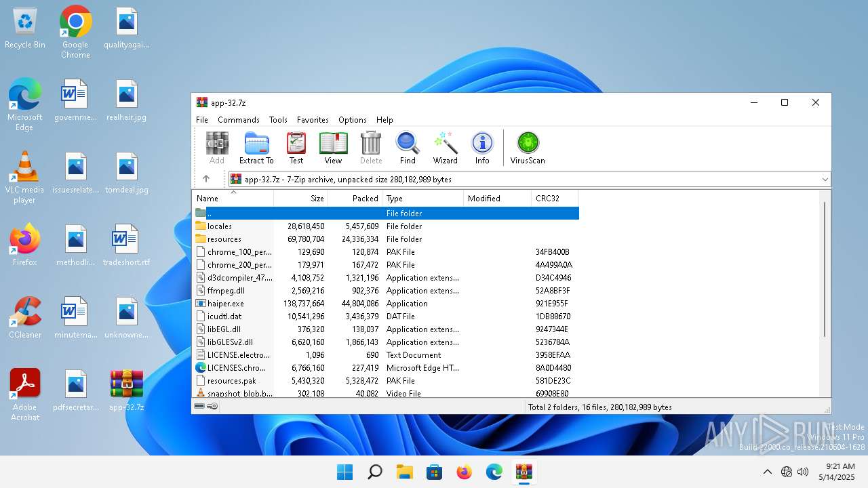The height and width of the screenshot is (488, 868).
Task: Open File Explorer from taskbar
Action: point(404,472)
